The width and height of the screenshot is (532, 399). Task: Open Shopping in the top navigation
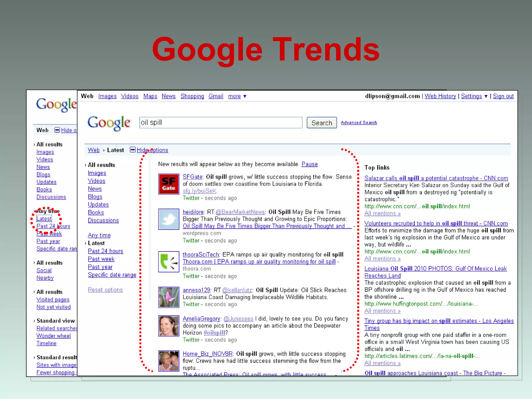click(192, 96)
